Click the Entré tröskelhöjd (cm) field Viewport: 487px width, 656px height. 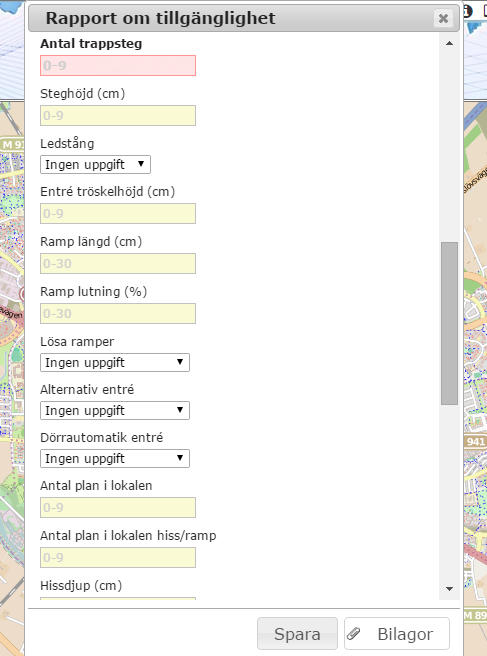coord(118,213)
